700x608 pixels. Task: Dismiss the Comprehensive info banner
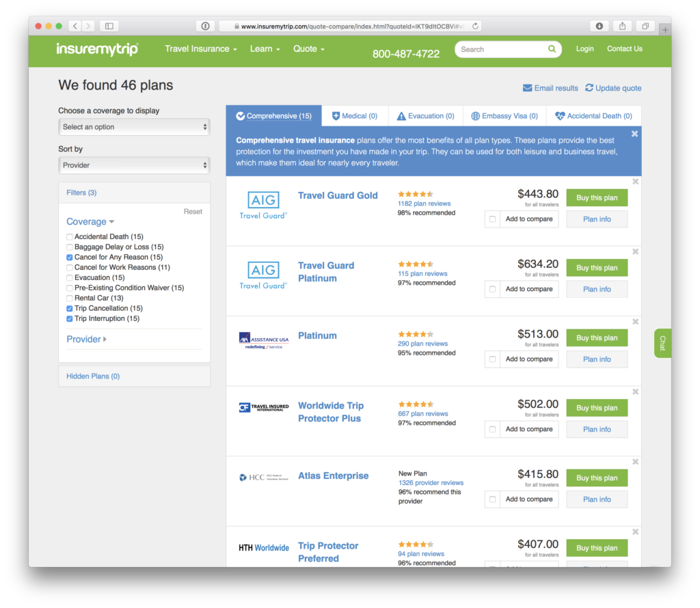pyautogui.click(x=634, y=134)
